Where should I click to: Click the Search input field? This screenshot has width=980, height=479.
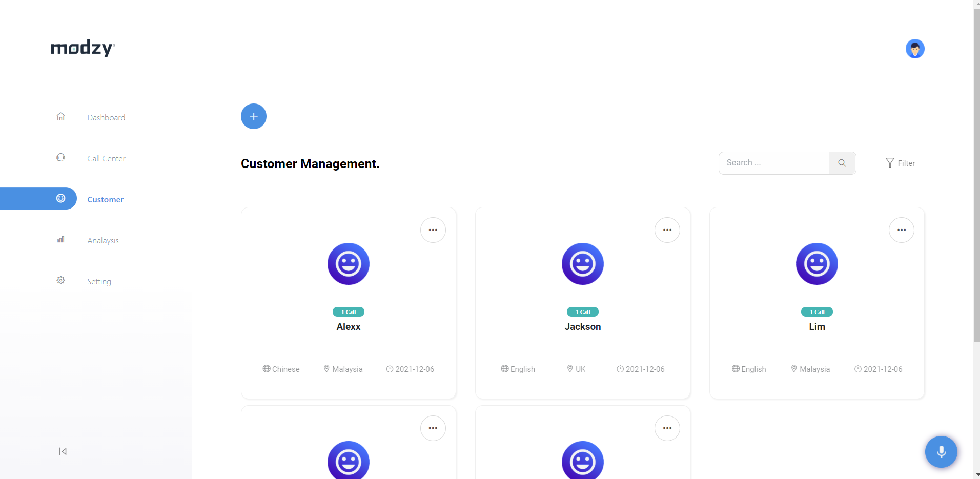(x=774, y=163)
